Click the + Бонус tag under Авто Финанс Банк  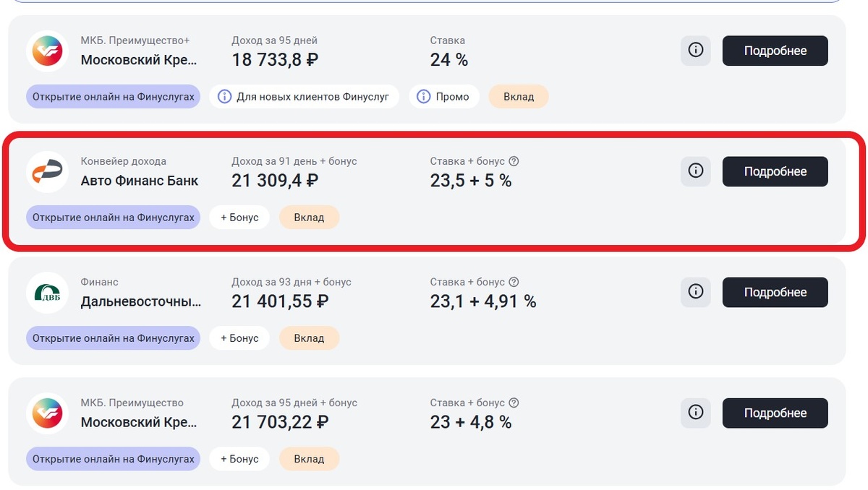tap(239, 217)
